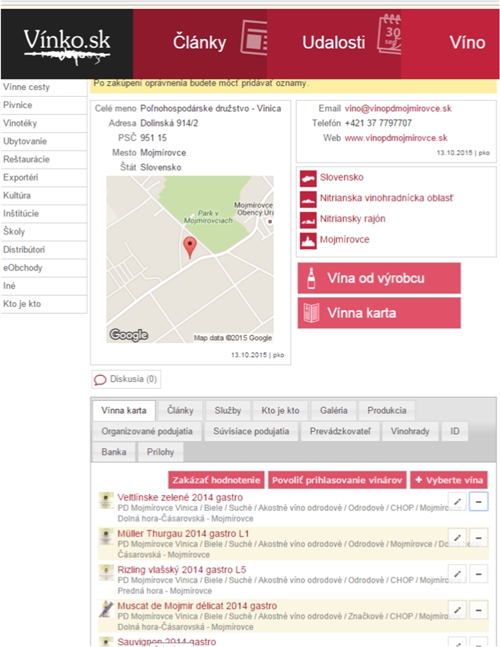
Task: Select the Vínna karta tab
Action: click(124, 411)
